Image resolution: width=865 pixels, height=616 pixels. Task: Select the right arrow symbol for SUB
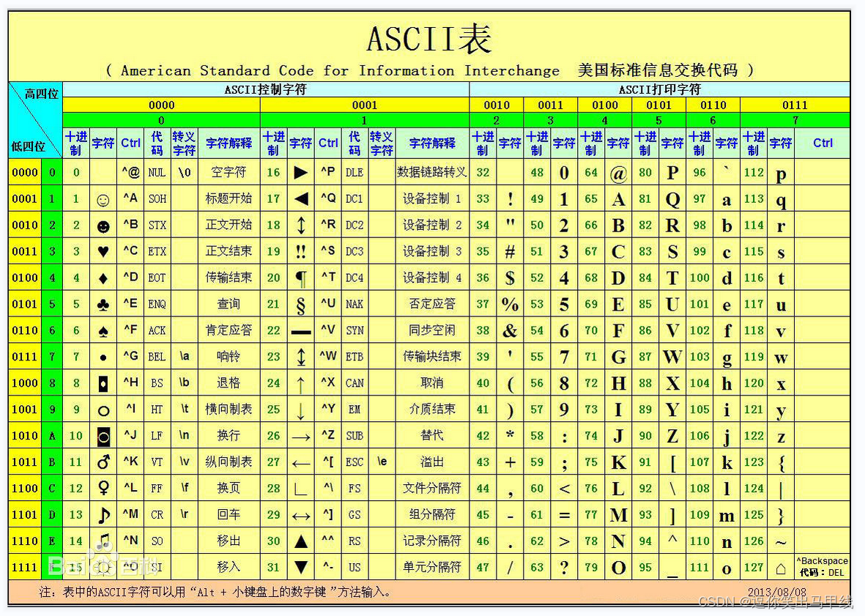pyautogui.click(x=300, y=437)
